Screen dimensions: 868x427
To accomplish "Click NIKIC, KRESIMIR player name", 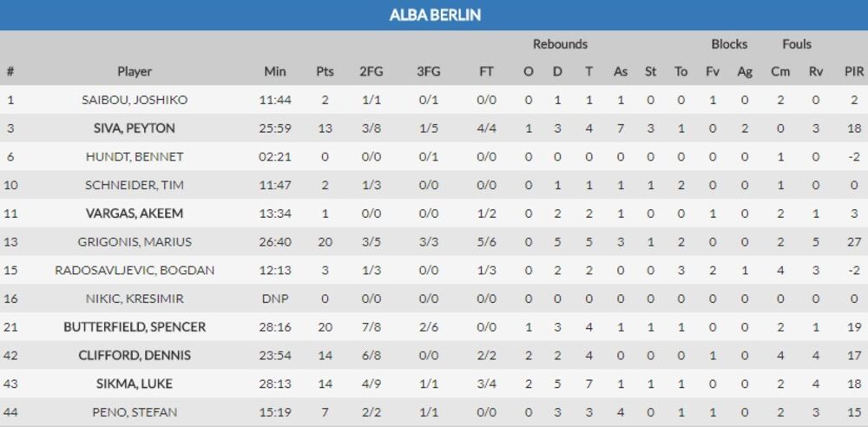I will click(x=135, y=299).
